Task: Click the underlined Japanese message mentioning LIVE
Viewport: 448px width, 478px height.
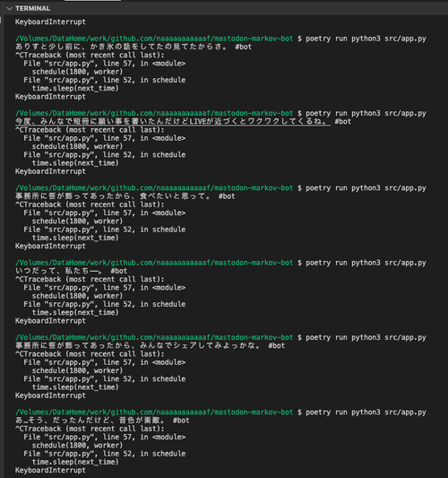Action: pyautogui.click(x=173, y=122)
